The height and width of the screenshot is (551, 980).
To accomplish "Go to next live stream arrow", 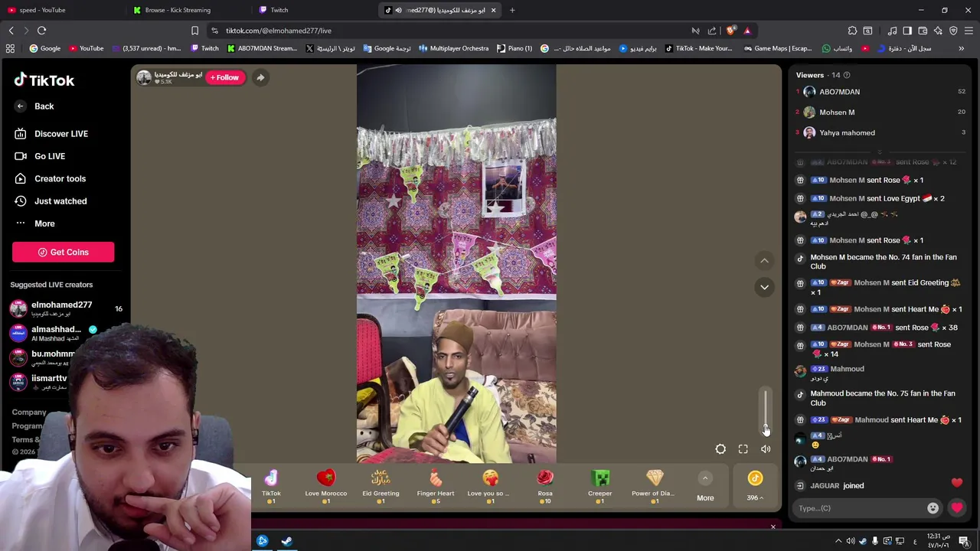I will tap(764, 287).
